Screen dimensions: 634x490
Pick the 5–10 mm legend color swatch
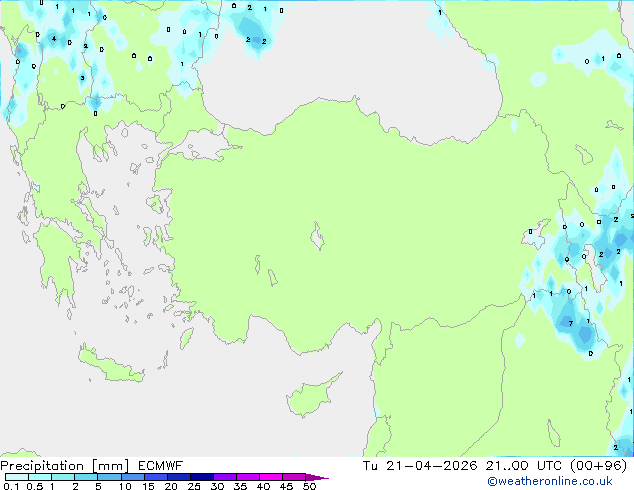tap(109, 477)
